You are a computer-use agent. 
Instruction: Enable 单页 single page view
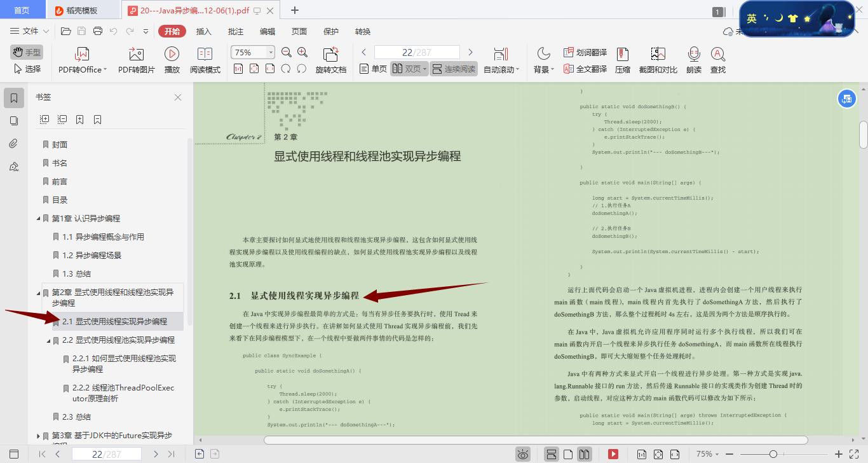click(373, 69)
